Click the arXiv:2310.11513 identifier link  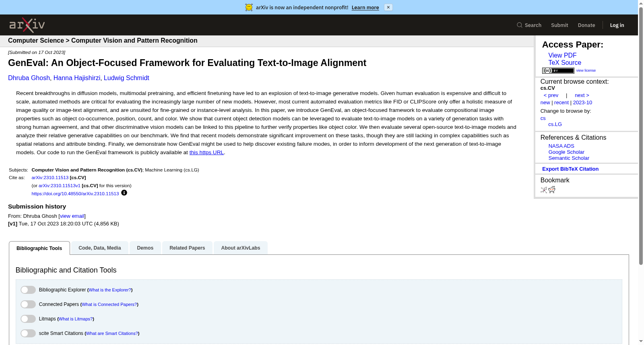(x=50, y=178)
